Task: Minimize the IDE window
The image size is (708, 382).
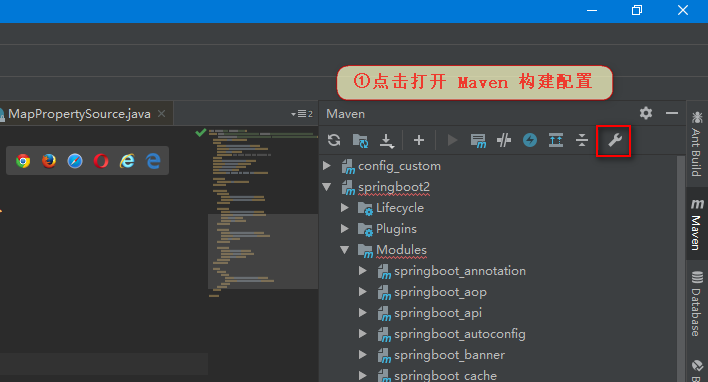Action: pos(592,10)
